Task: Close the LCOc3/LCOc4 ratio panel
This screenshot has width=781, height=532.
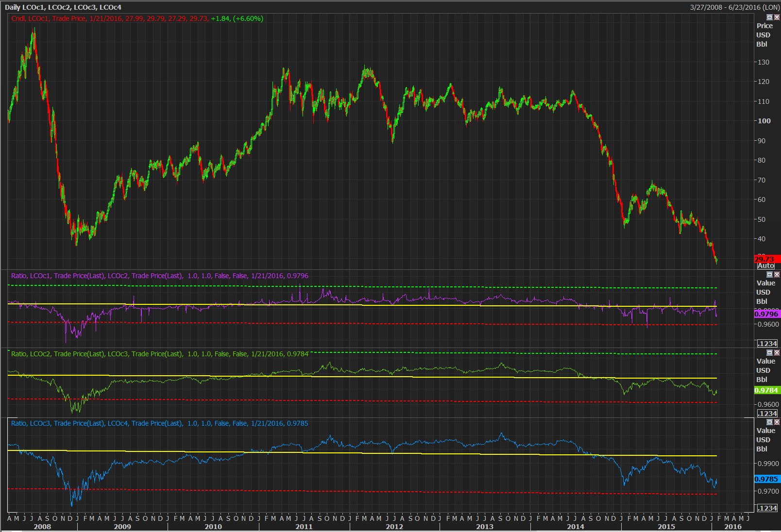Action: pos(777,422)
